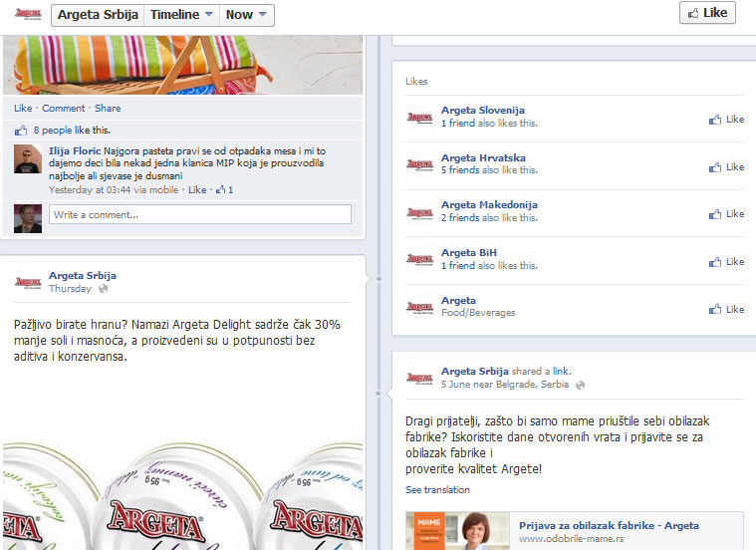View the 1 friend who likes Argeta Slovenija
Viewport: 756px width, 550px height.
tap(458, 123)
